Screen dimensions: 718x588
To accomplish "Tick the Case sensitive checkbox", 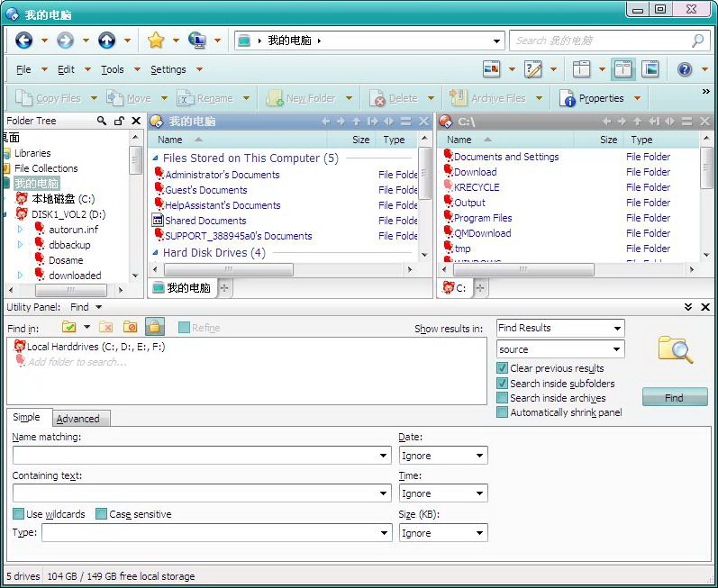I will (101, 514).
